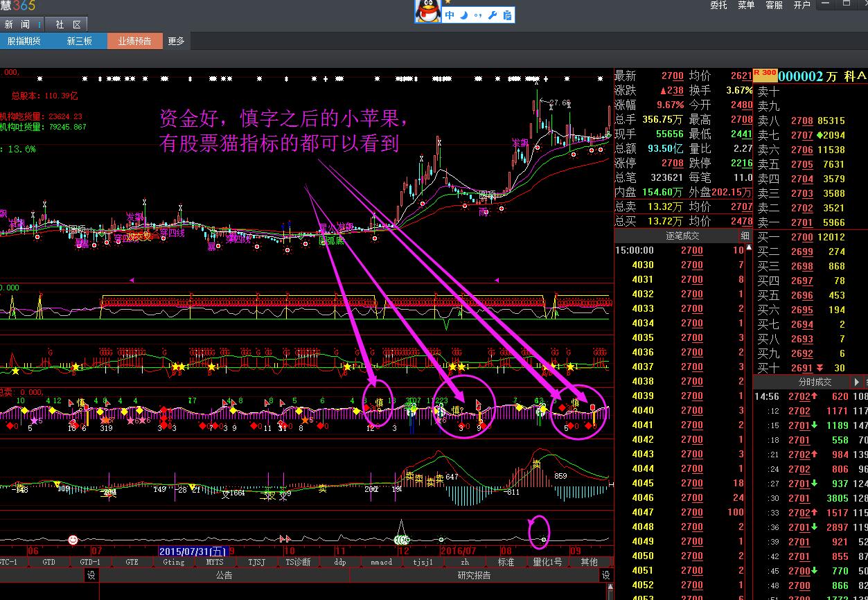Click the 总股本 110.39亿 label
Screen dimensions: 868x600
click(45, 96)
